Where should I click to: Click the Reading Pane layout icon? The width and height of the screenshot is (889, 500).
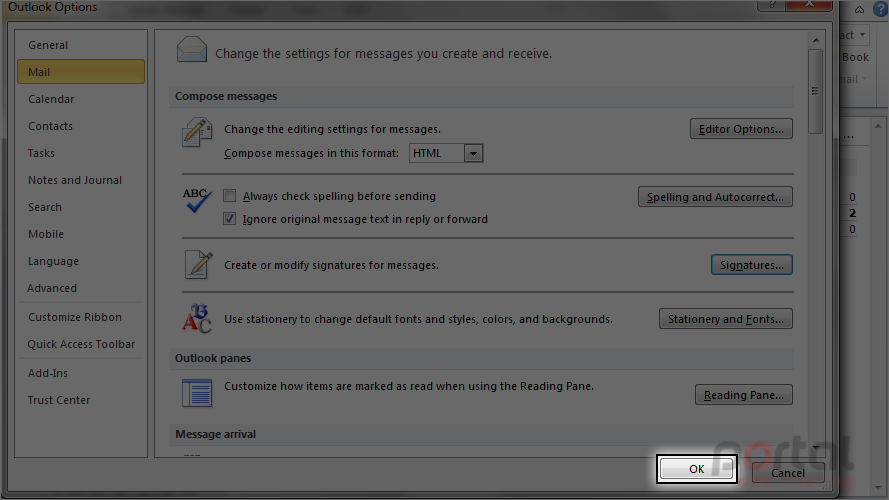(x=197, y=393)
